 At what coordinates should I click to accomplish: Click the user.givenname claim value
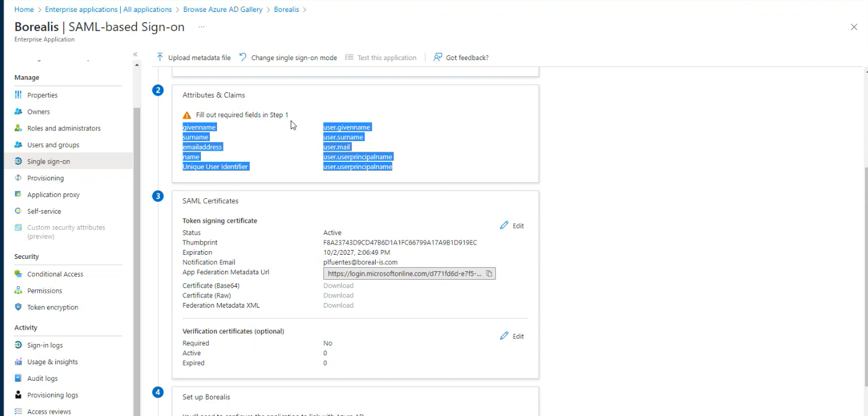pyautogui.click(x=347, y=127)
